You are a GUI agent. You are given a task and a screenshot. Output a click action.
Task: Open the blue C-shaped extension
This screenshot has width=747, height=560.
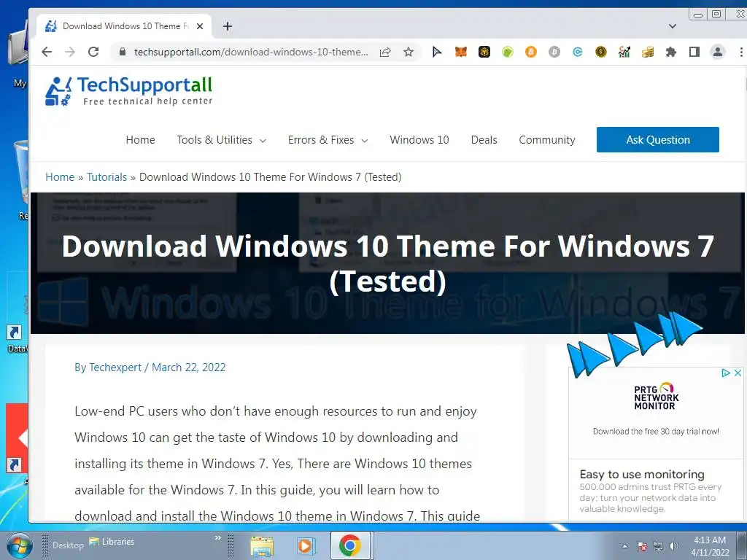coord(578,52)
